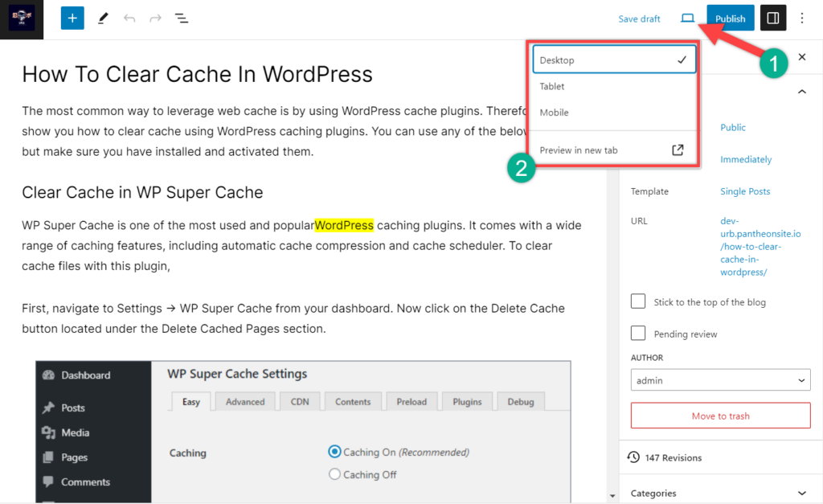
Task: Click the Save draft link
Action: (639, 18)
